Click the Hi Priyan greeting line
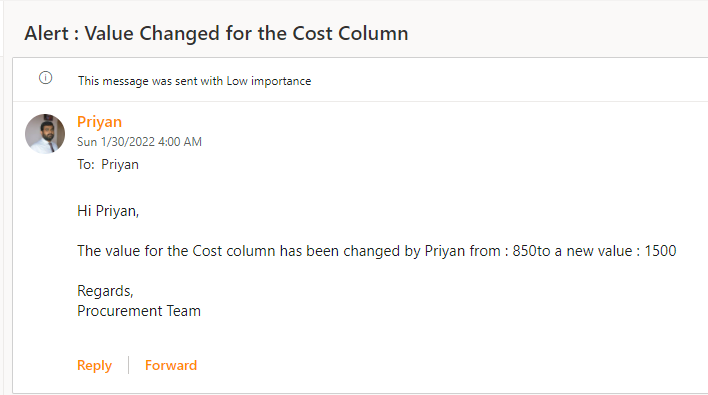Viewport: 708px width, 395px height. 108,211
